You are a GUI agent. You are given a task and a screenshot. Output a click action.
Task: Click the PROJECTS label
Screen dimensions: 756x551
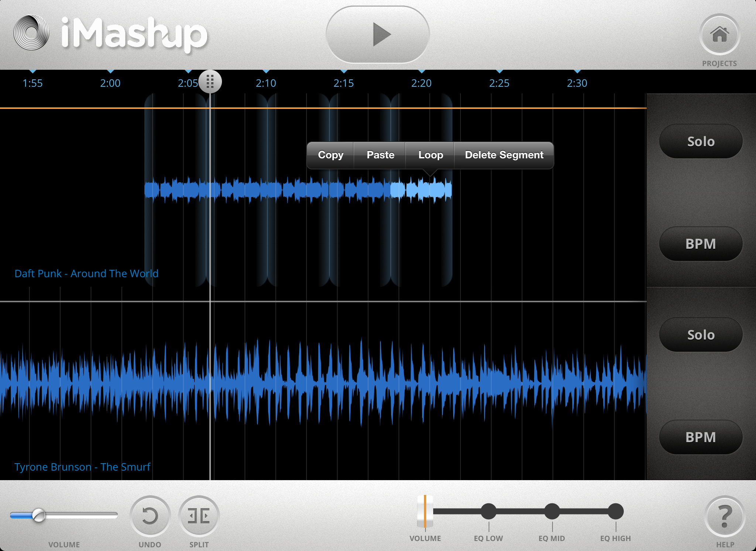[719, 63]
